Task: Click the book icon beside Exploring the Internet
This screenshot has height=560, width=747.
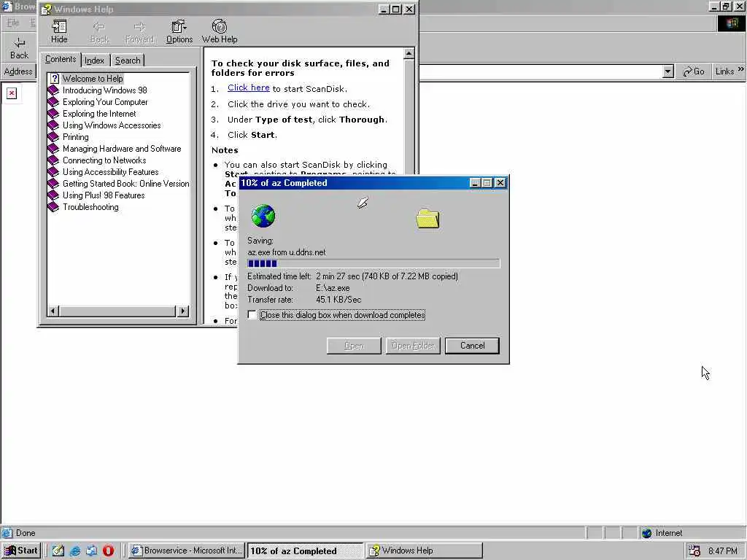Action: pyautogui.click(x=53, y=113)
